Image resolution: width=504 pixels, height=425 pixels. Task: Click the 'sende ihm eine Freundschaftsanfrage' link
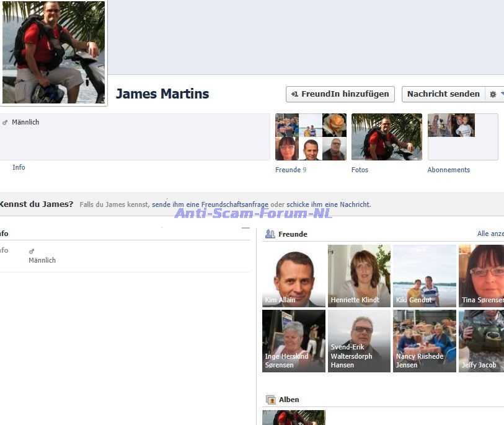[x=210, y=204]
